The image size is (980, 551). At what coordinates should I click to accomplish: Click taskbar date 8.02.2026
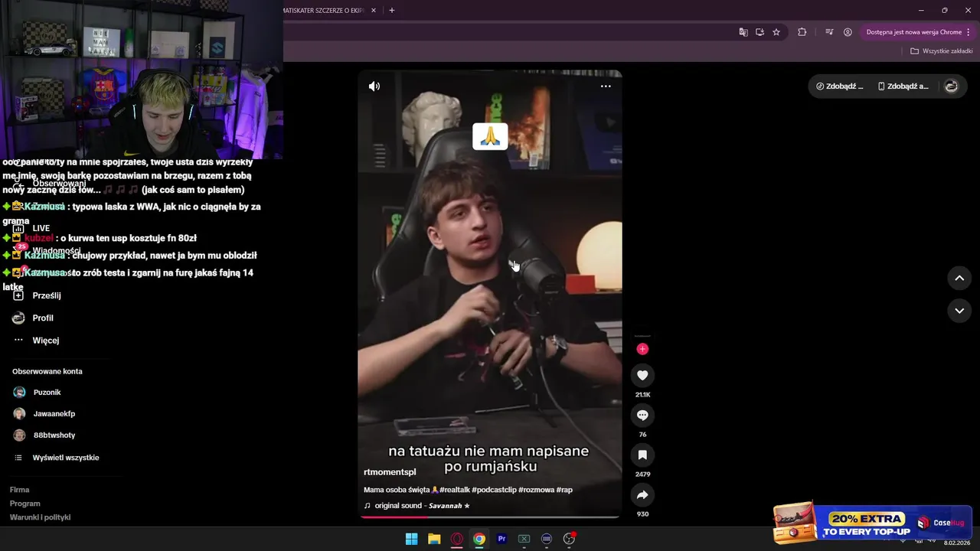click(x=957, y=543)
